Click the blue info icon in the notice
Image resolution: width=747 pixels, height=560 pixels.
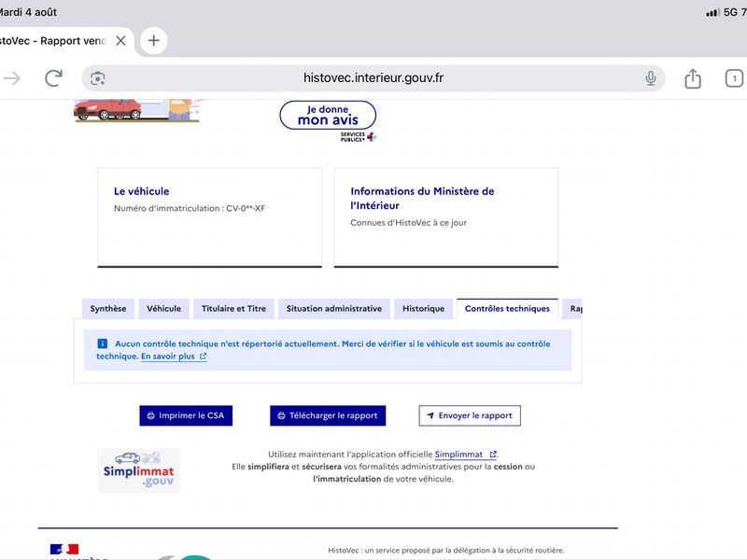(x=102, y=343)
